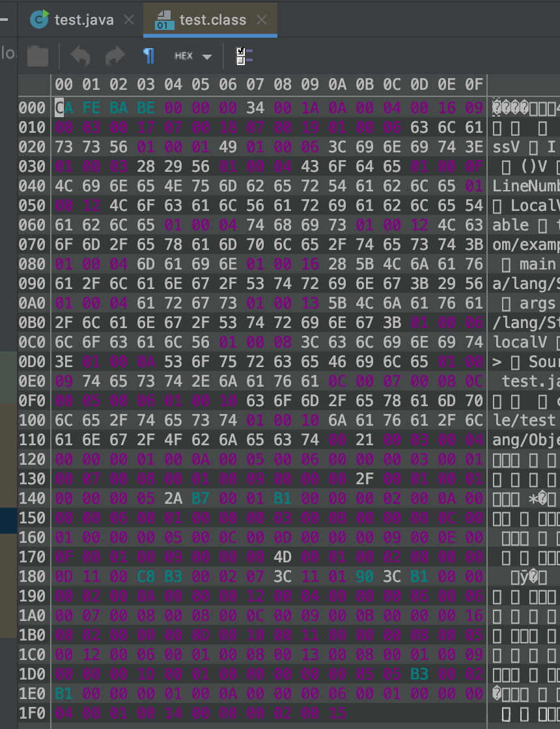Click the 1F0 row offset label

pyautogui.click(x=31, y=713)
